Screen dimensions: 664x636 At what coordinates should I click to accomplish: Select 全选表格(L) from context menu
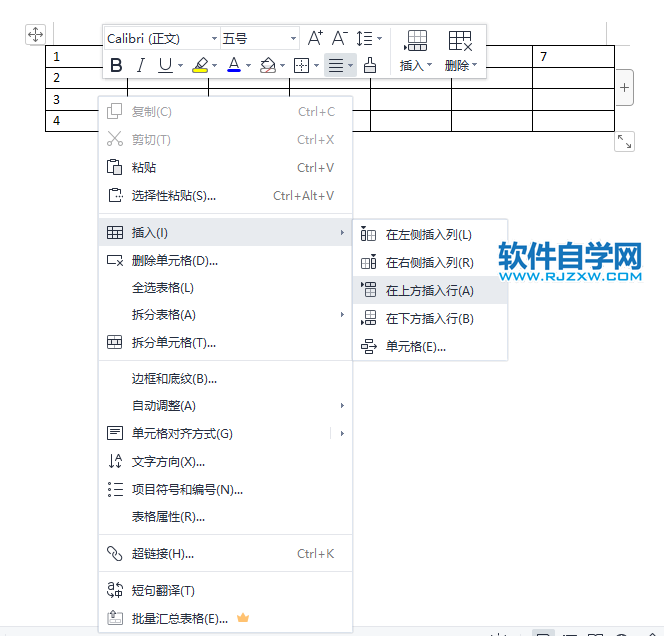(x=225, y=288)
